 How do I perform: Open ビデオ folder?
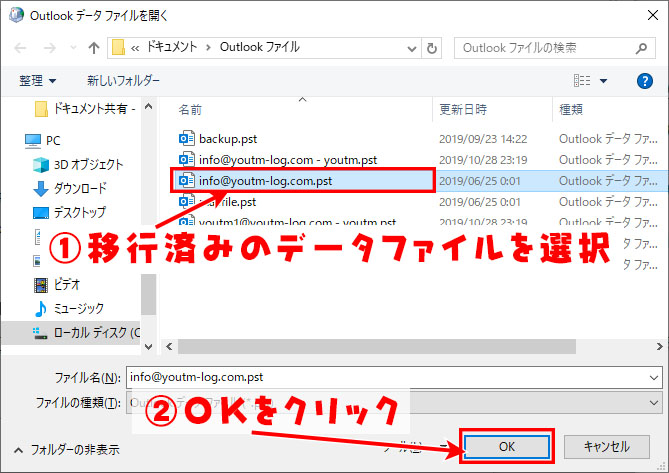(57, 284)
